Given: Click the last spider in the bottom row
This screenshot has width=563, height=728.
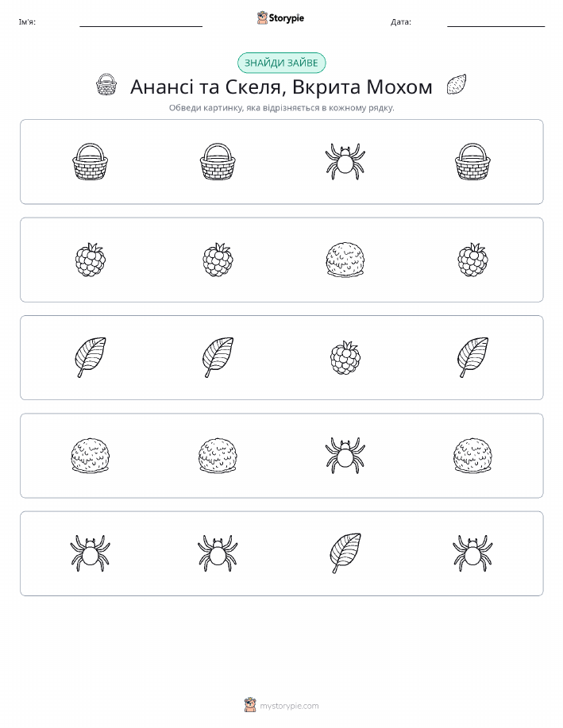Looking at the screenshot, I should 472,553.
